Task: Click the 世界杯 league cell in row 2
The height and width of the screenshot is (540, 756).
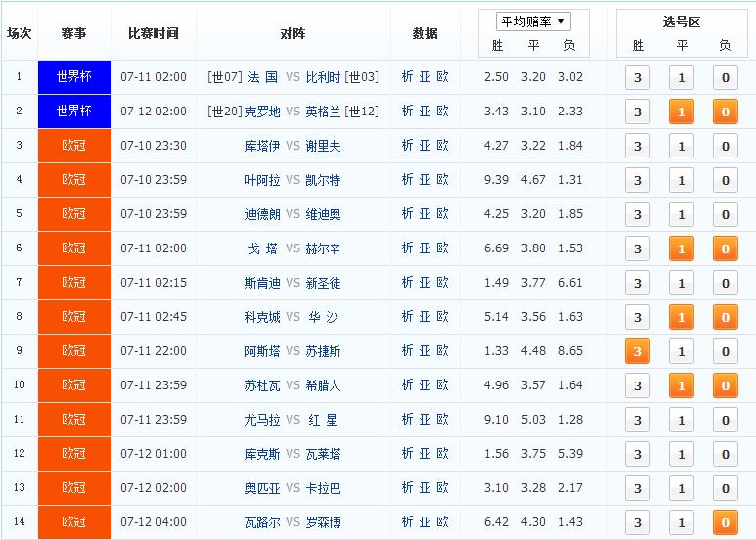Action: click(x=74, y=112)
